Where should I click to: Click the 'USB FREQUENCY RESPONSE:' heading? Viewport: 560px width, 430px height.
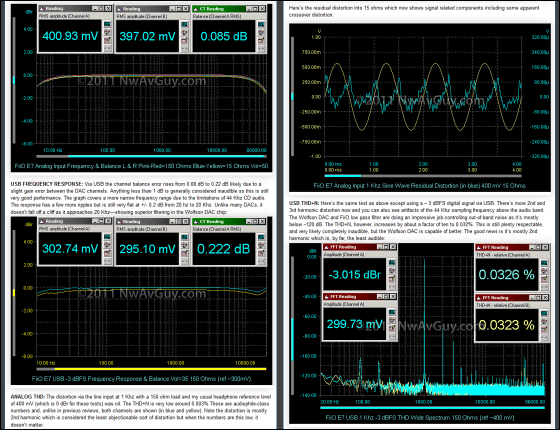pyautogui.click(x=47, y=184)
